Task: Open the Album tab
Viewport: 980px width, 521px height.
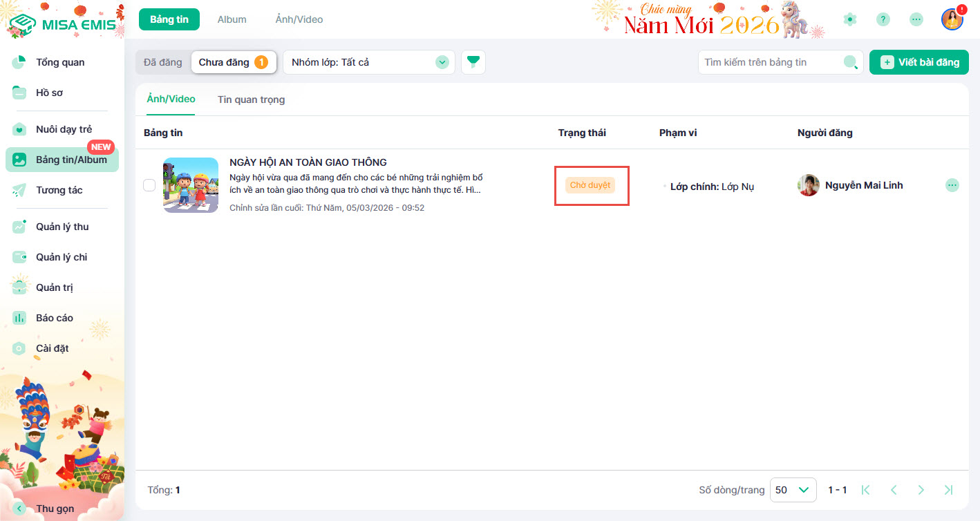Action: coord(232,19)
